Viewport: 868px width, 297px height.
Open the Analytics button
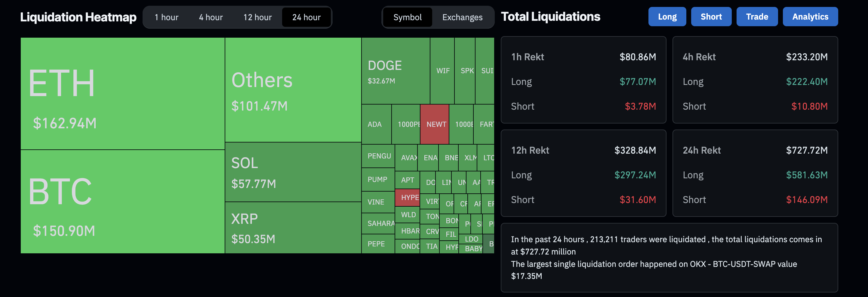(x=810, y=17)
